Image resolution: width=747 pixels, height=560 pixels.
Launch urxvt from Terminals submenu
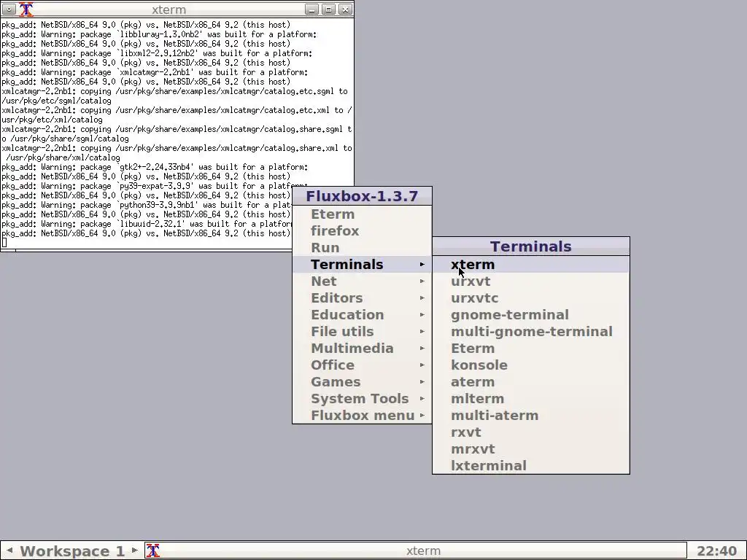[531, 281]
